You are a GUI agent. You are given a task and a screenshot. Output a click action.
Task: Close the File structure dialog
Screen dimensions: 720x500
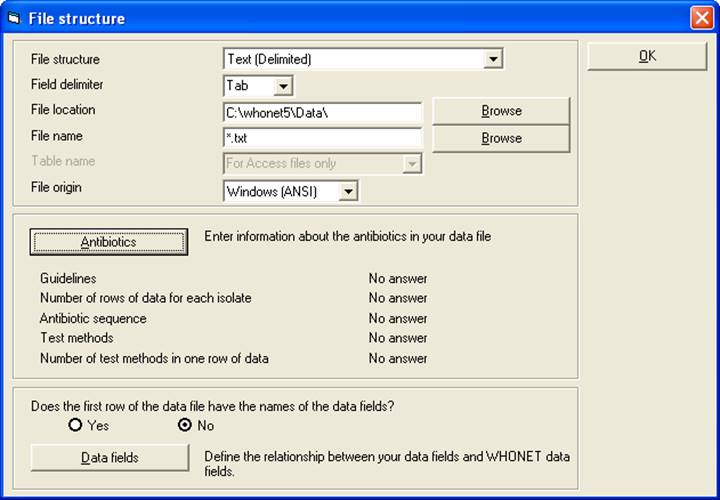tap(702, 18)
